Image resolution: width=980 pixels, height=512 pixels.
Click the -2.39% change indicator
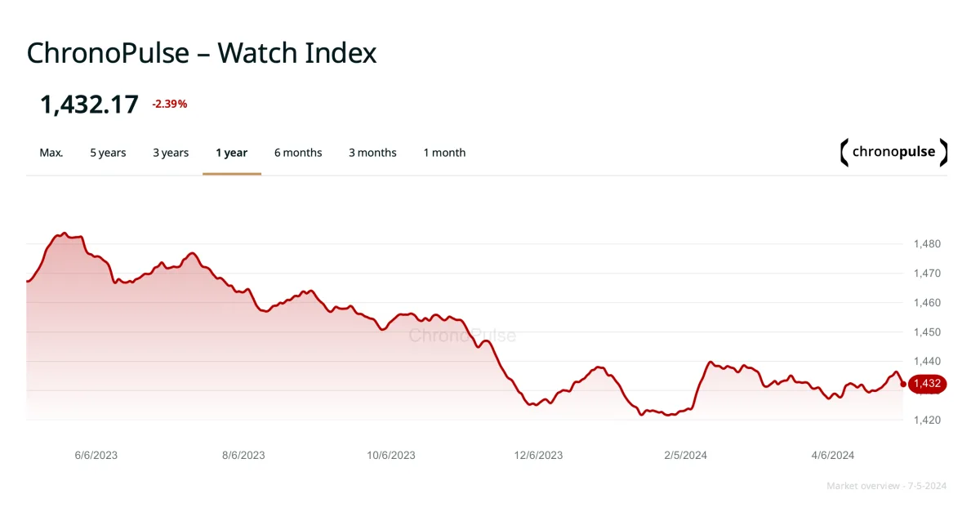coord(170,104)
